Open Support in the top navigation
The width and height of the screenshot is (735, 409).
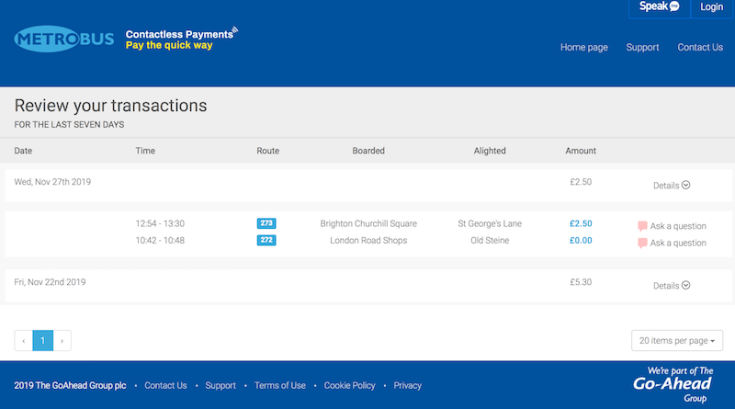(x=642, y=47)
